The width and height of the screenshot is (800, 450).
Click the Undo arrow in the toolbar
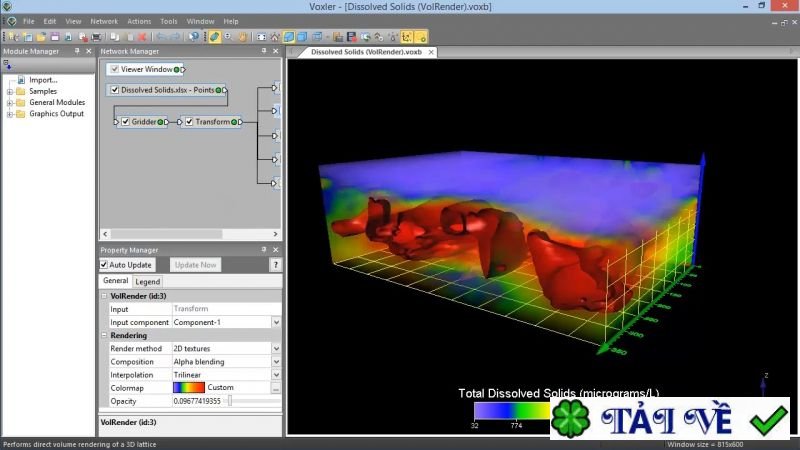click(x=161, y=37)
